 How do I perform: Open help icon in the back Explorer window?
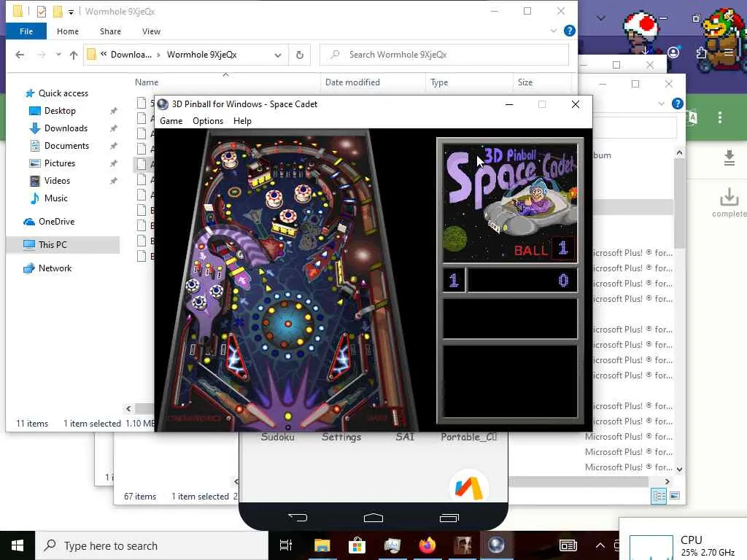pyautogui.click(x=678, y=104)
